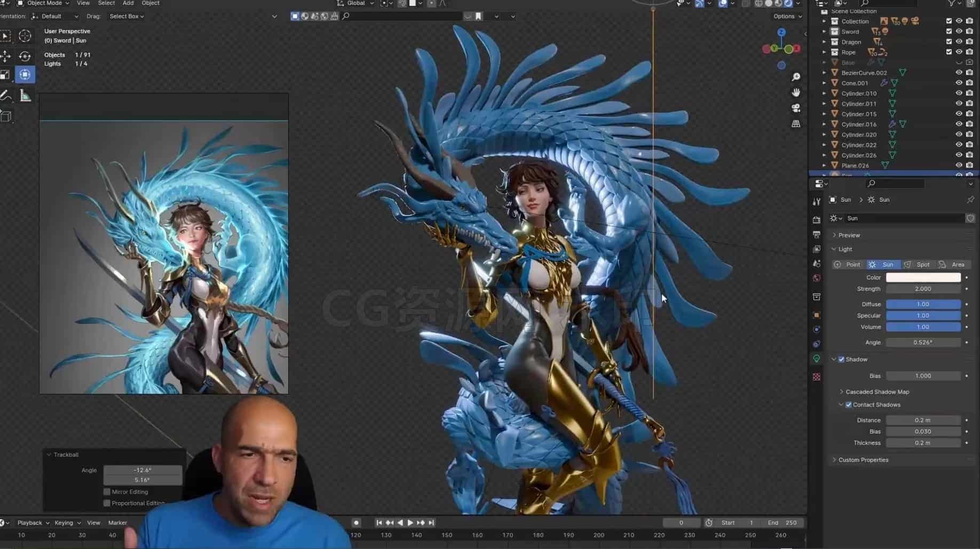
Task: Toggle camera view icon in viewport
Action: 796,108
